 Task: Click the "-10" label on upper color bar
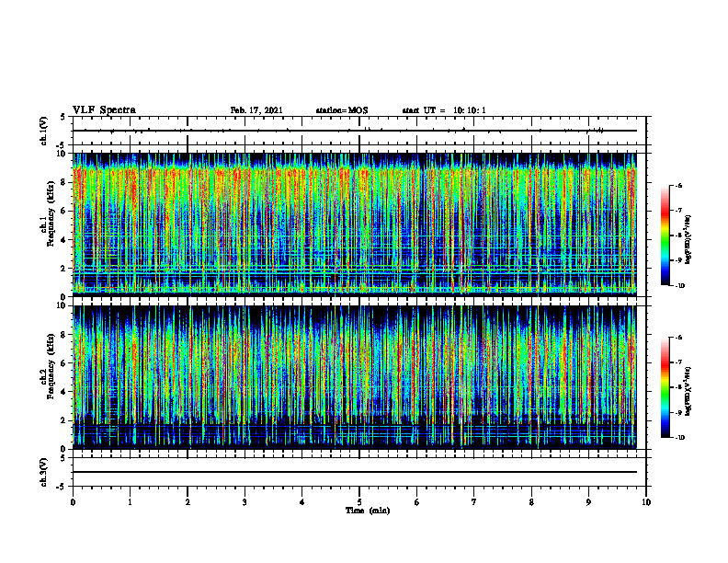678,286
